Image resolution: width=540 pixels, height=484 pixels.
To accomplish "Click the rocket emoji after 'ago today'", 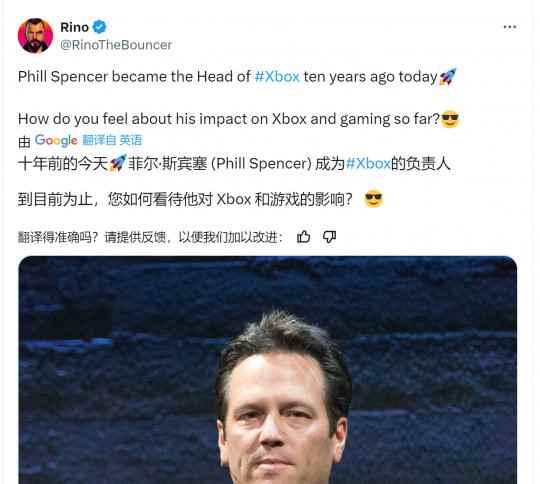I will pos(448,76).
